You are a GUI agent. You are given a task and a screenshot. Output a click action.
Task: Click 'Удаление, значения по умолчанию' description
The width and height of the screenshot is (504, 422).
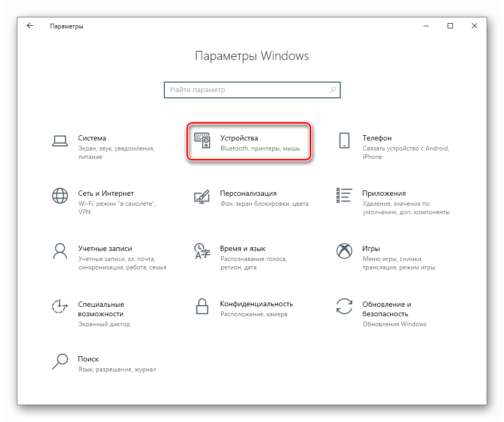pyautogui.click(x=406, y=208)
